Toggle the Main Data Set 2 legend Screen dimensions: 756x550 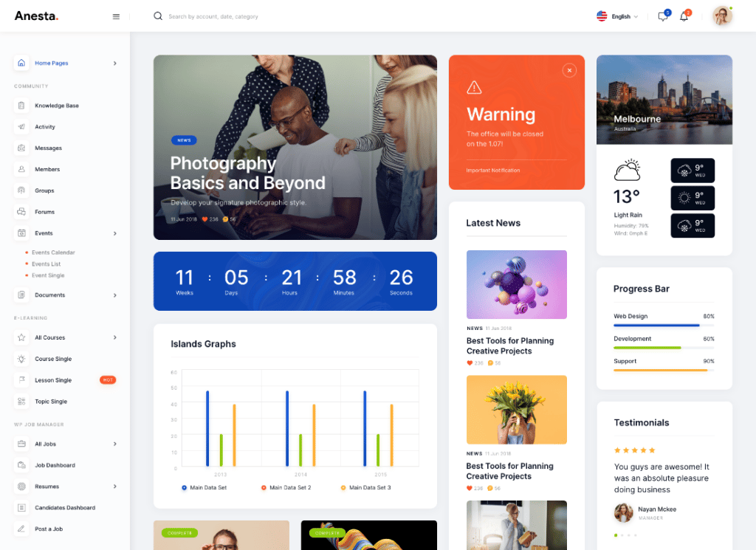click(x=286, y=487)
